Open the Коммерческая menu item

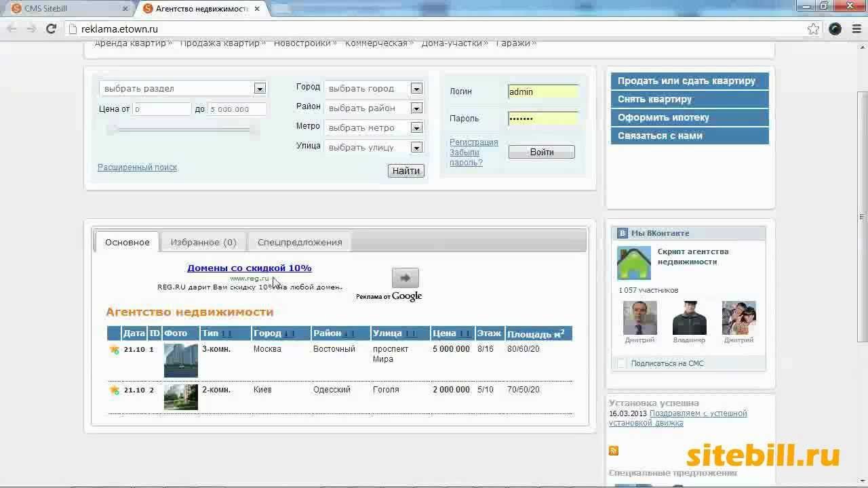[376, 43]
